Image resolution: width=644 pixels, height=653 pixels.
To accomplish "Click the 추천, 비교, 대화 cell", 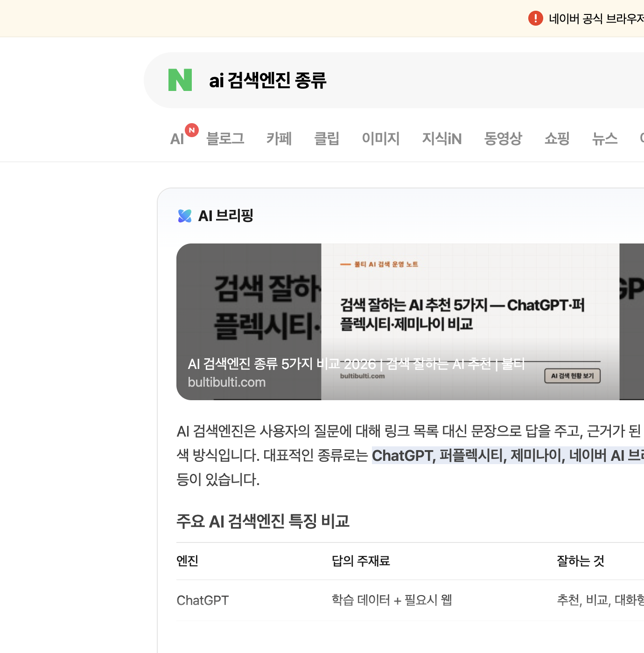I will (x=600, y=600).
